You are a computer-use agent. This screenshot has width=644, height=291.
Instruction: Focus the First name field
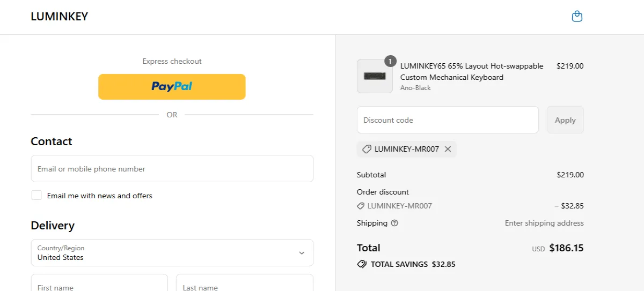pyautogui.click(x=99, y=283)
